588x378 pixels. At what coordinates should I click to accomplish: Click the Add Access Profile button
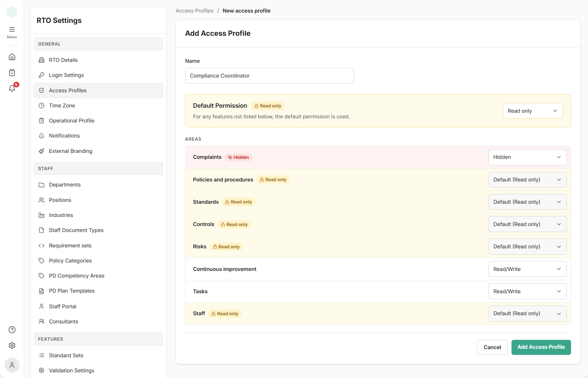coord(541,347)
